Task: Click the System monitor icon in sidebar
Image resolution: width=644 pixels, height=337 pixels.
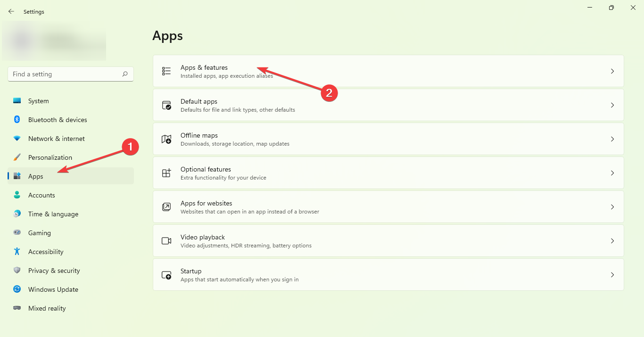Action: point(17,101)
